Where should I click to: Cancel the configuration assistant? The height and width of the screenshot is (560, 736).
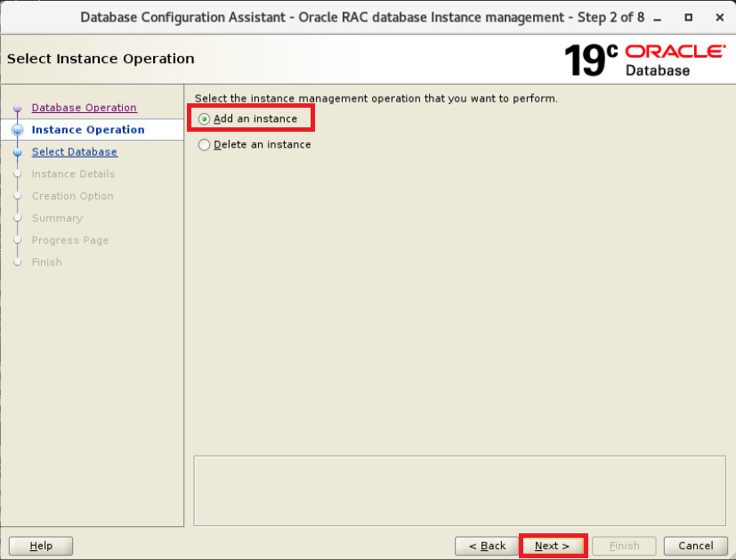click(696, 546)
